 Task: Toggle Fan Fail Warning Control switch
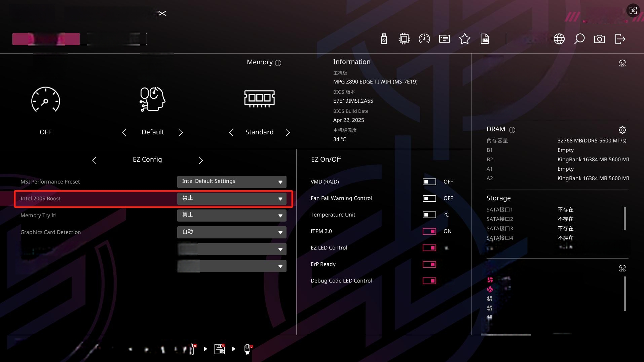point(429,198)
